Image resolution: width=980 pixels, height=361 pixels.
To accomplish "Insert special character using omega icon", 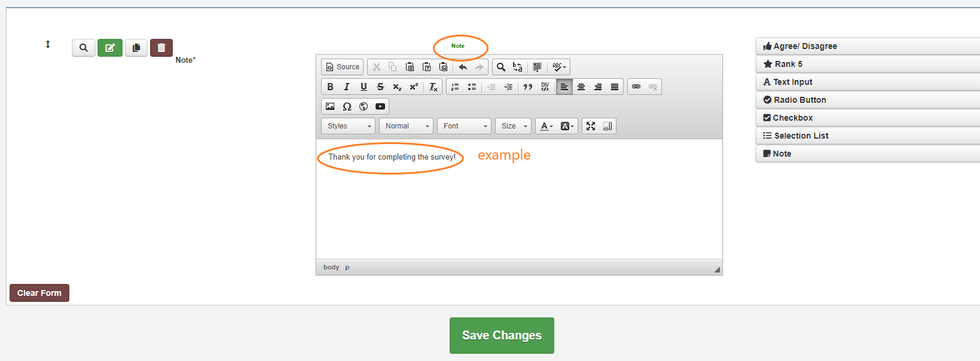I will coord(347,106).
